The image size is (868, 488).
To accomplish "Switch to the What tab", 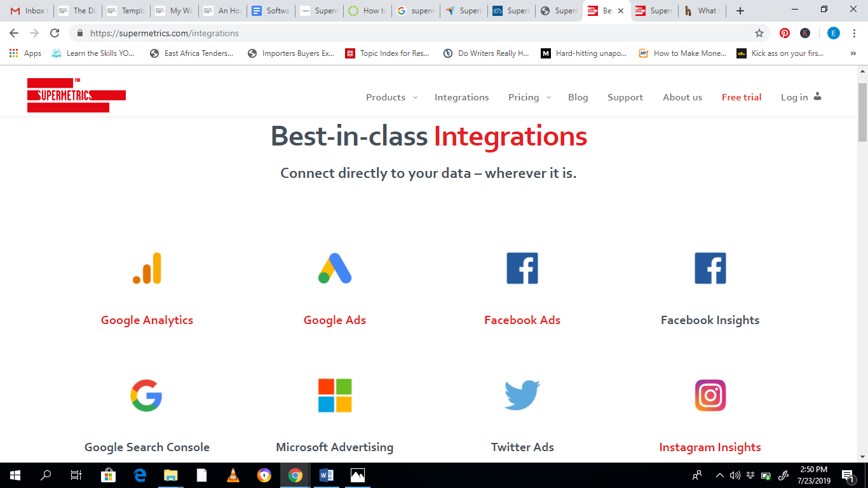I will pyautogui.click(x=702, y=11).
